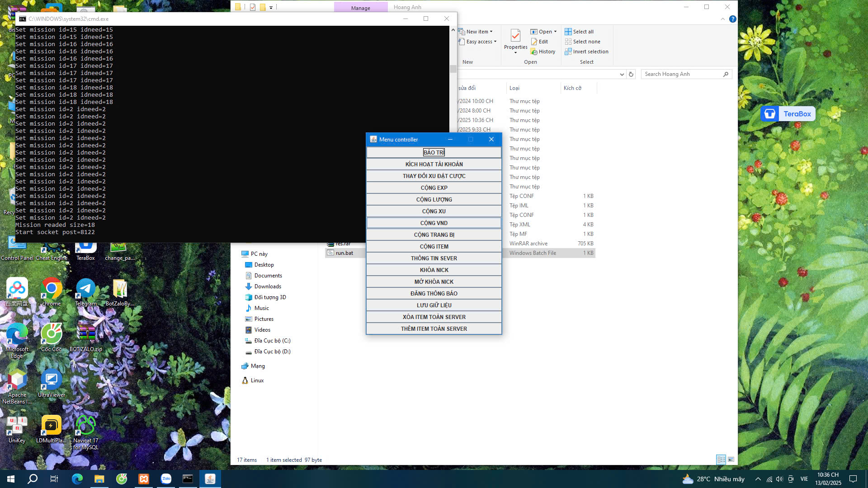868x488 pixels.
Task: Open Desktop in navigation pane
Action: pos(264,265)
